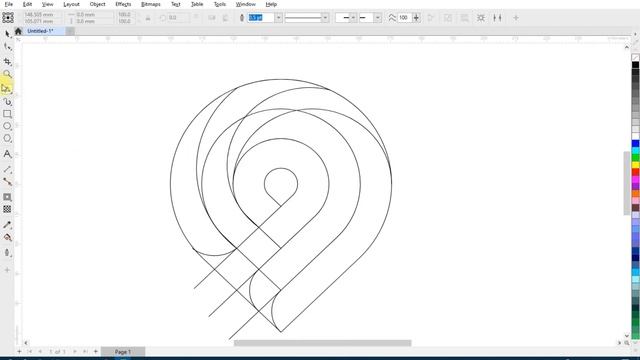The height and width of the screenshot is (360, 640).
Task: Open the Edit menu
Action: (x=27, y=4)
